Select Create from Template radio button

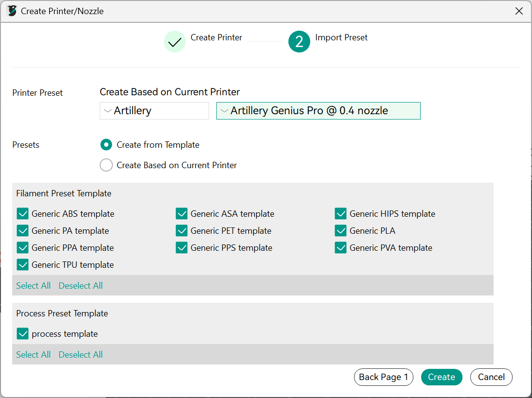pos(106,145)
